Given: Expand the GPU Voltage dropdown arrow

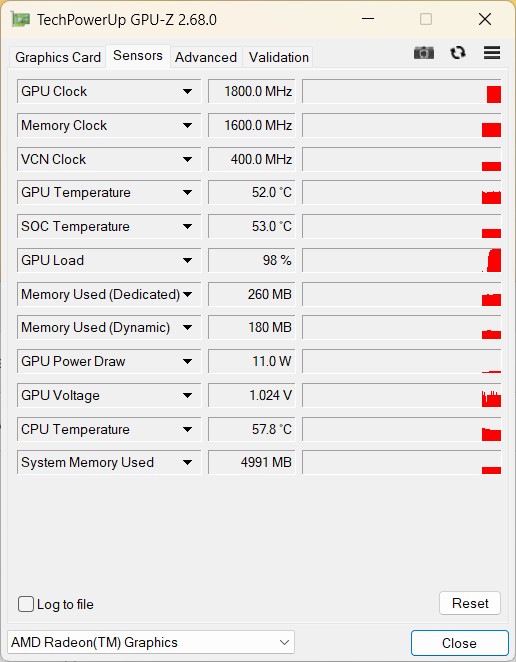Looking at the screenshot, I should click(187, 396).
